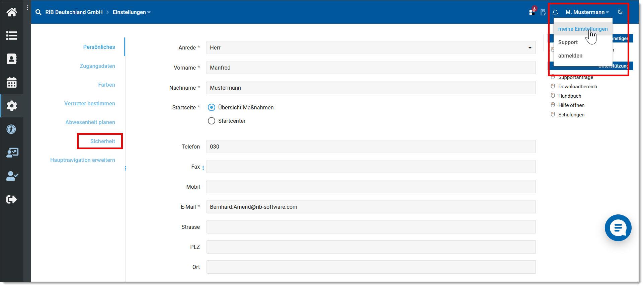Open the notifications bell icon

(x=555, y=12)
